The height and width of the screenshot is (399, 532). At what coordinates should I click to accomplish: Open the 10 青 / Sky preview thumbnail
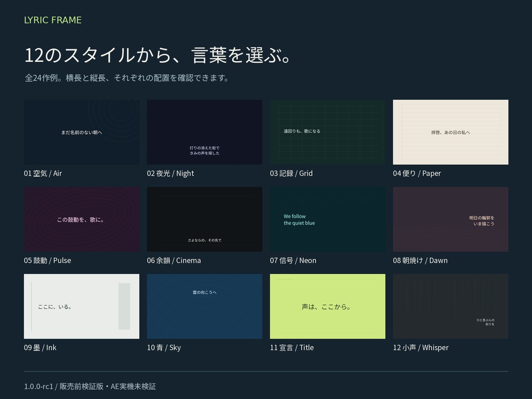(205, 307)
